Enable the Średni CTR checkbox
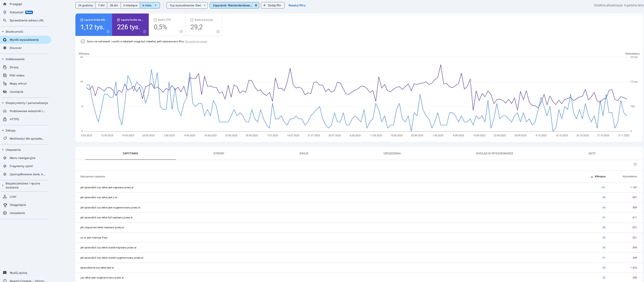Screen dimensions: 644x282 pyautogui.click(x=155, y=20)
